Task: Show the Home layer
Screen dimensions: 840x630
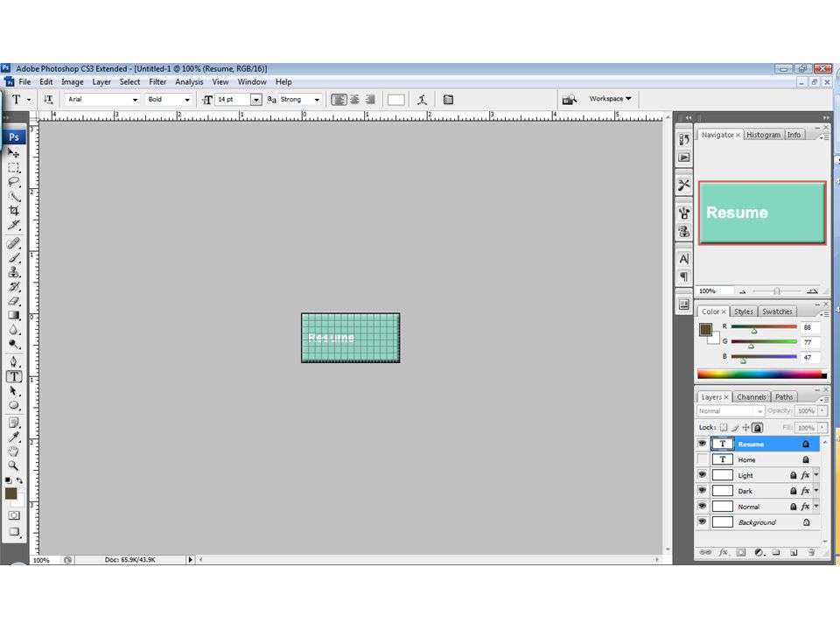Action: click(x=702, y=459)
